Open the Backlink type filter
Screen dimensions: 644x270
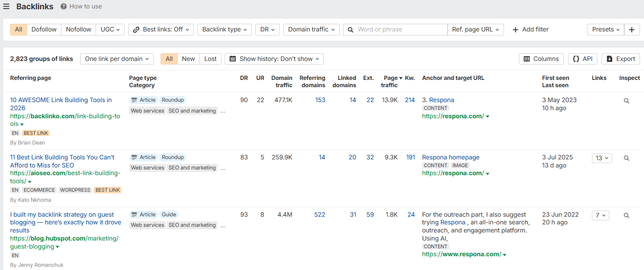pos(224,29)
